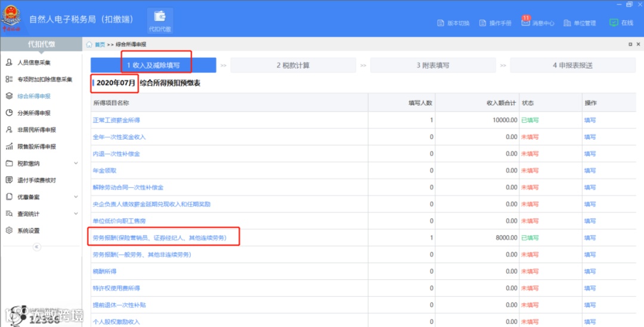Image resolution: width=644 pixels, height=327 pixels.
Task: Click 填写 in 稿酬所得 row
Action: click(590, 272)
